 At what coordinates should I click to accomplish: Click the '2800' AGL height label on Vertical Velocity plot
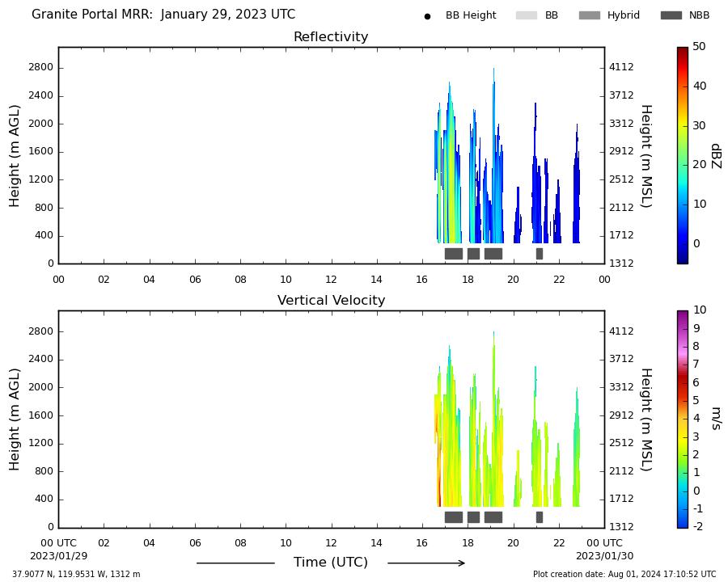click(x=41, y=331)
